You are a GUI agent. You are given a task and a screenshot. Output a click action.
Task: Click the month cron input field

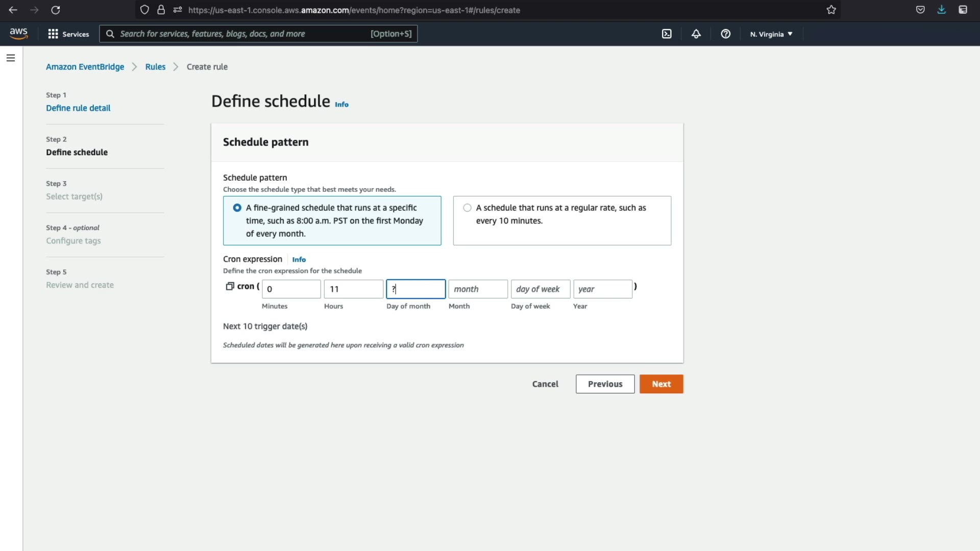click(478, 289)
